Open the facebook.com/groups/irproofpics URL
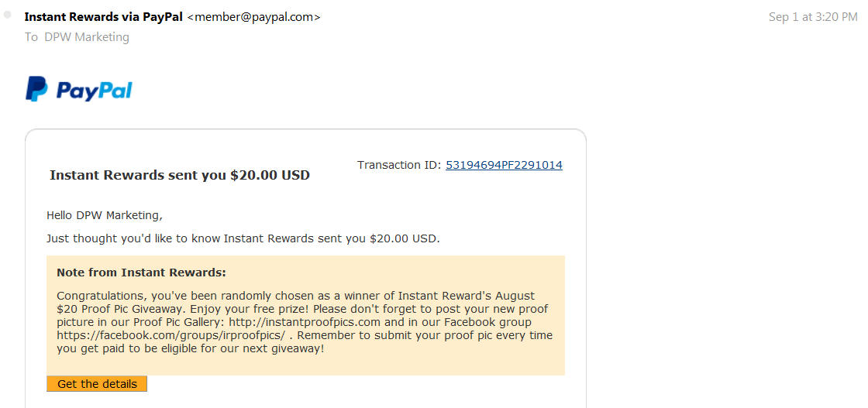The width and height of the screenshot is (868, 408). [170, 335]
